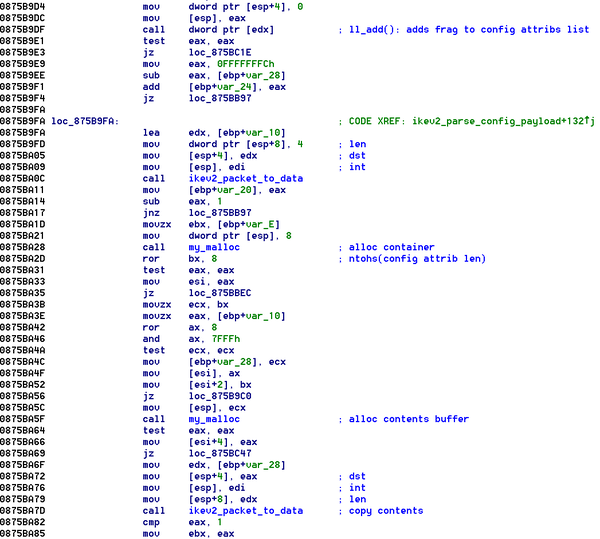The image size is (600, 539).
Task: Click the ror mnemonic at 0875BA42
Action: click(x=151, y=328)
